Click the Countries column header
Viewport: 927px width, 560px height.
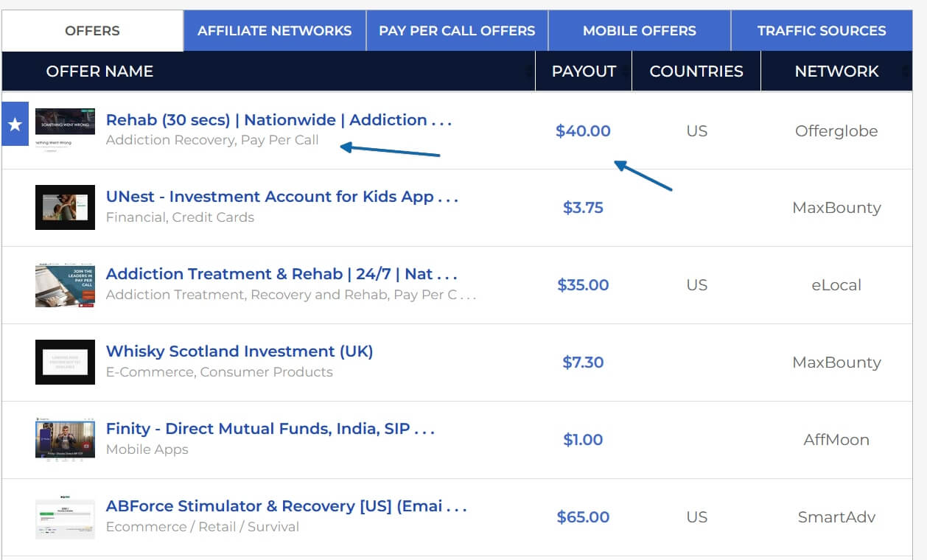click(696, 71)
